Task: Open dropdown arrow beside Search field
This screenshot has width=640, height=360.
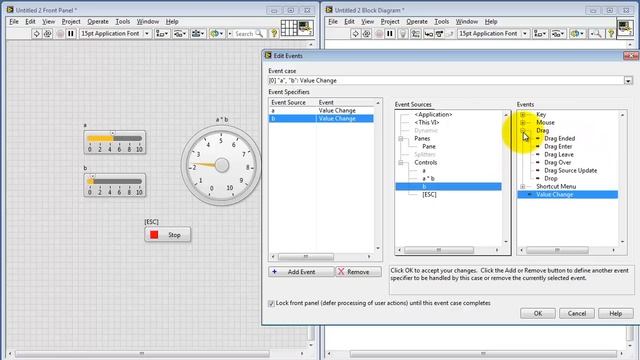Action: [x=230, y=33]
